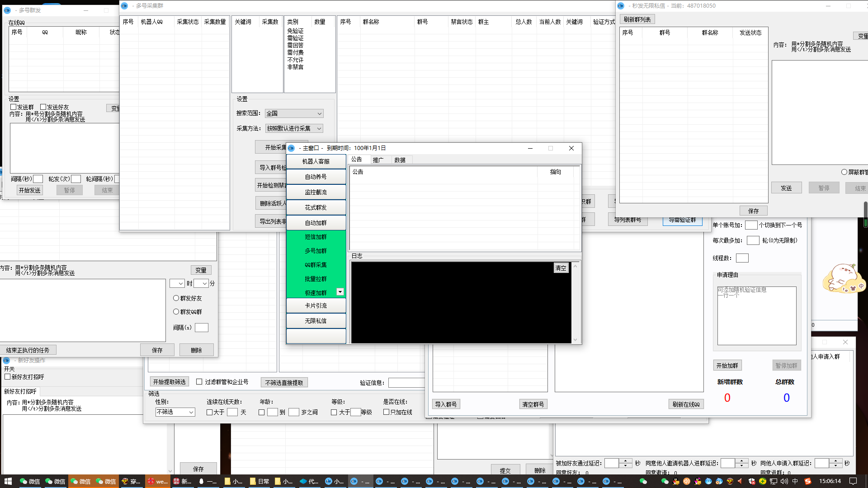Click 清空 to clear the log
This screenshot has height=488, width=868.
[x=561, y=268]
